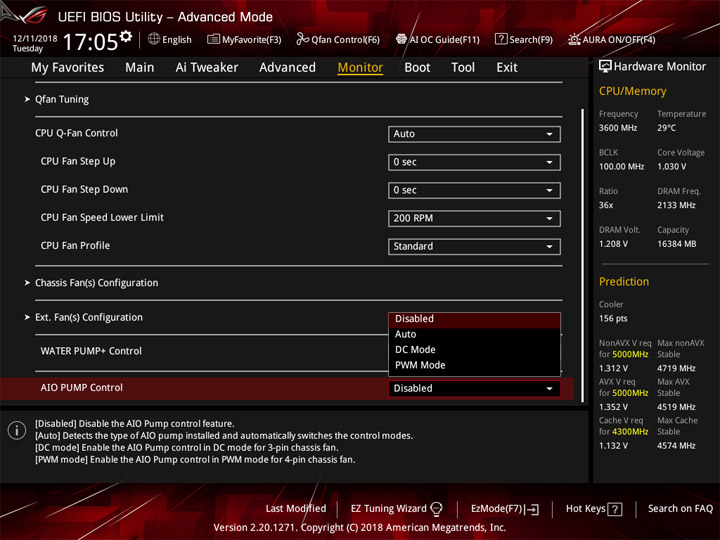Viewport: 720px width, 540px height.
Task: Click the globe language icon
Action: click(x=154, y=39)
